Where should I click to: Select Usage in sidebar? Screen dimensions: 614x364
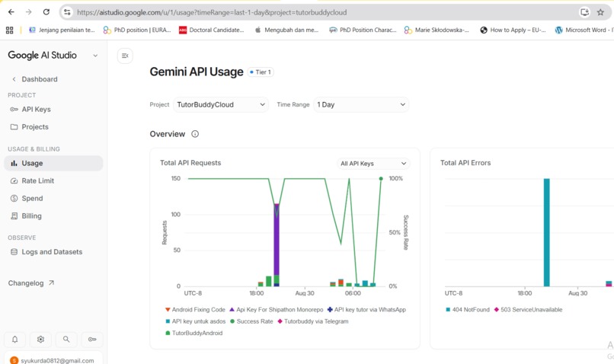(x=53, y=163)
